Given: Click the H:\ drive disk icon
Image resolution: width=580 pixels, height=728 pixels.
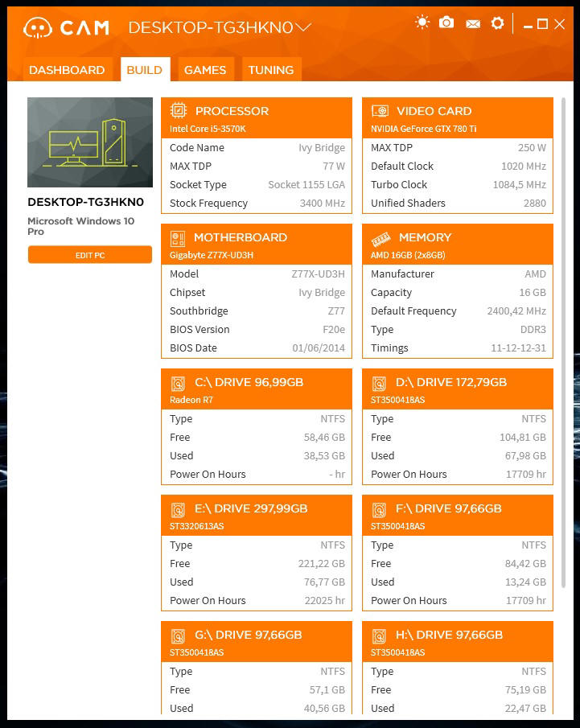Looking at the screenshot, I should (x=379, y=636).
